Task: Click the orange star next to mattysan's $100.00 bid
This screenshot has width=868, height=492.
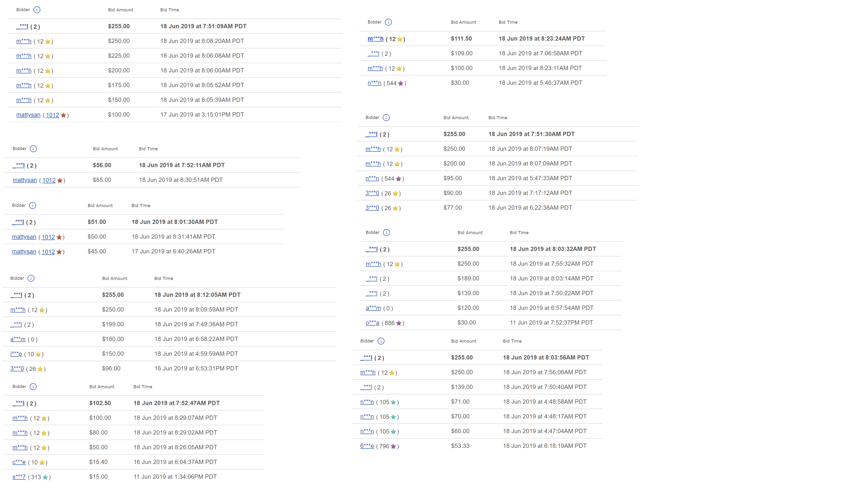Action: [x=63, y=115]
